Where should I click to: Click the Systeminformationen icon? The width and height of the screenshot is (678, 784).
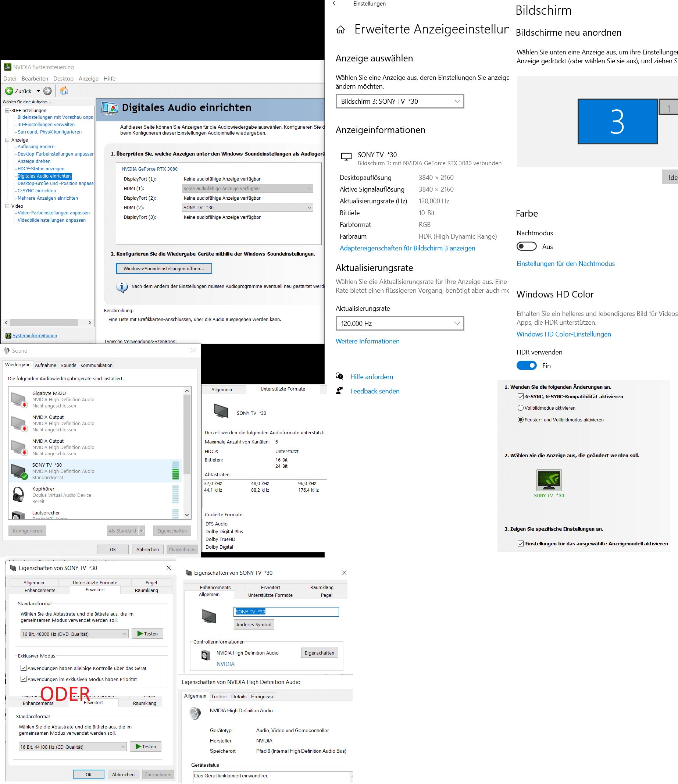click(x=8, y=336)
